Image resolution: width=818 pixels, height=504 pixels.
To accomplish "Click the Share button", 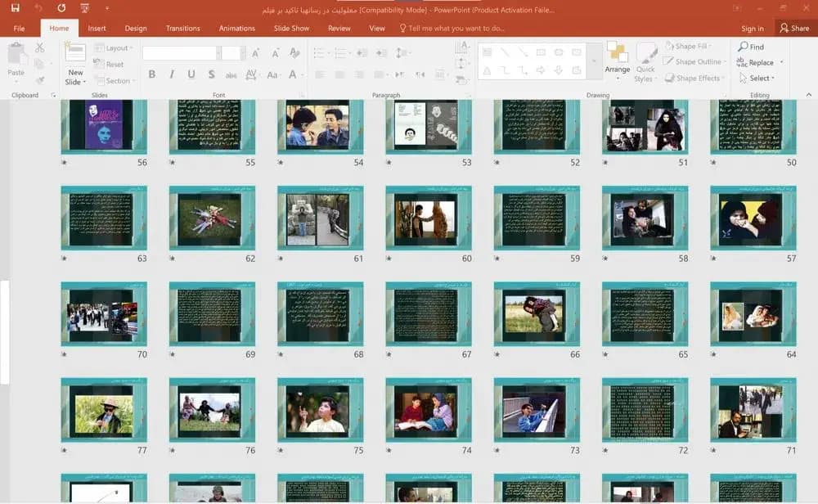I will pos(794,28).
